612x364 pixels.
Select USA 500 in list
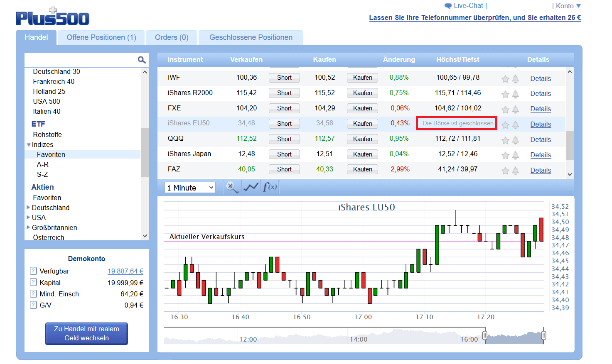[x=47, y=101]
